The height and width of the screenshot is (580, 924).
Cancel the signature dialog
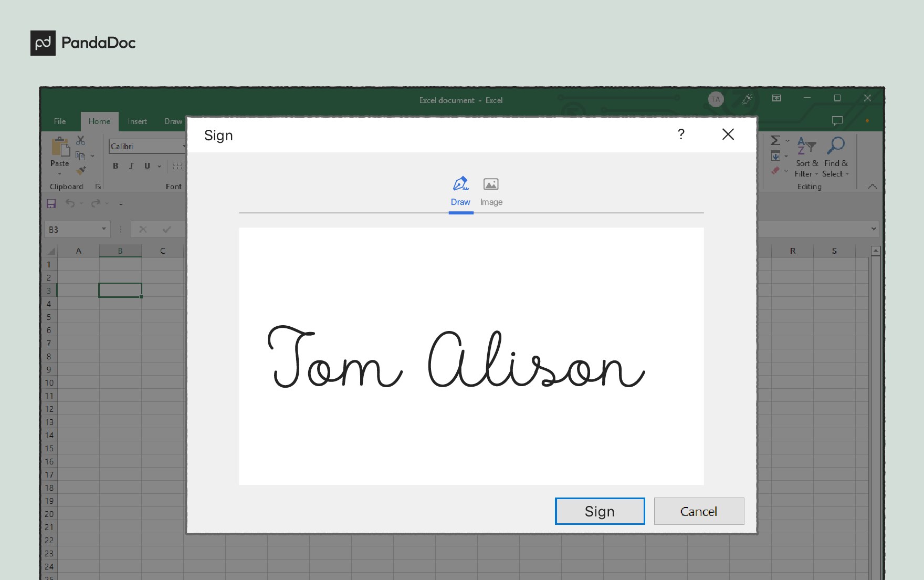click(x=699, y=511)
